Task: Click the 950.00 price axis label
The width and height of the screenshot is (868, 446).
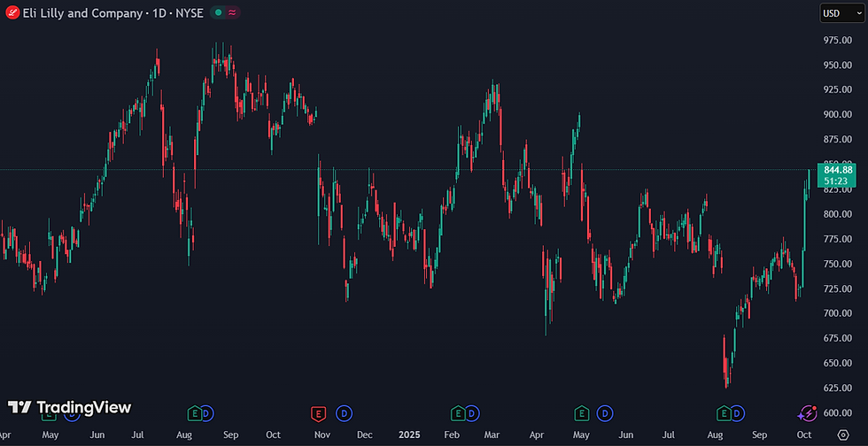Action: [838, 65]
